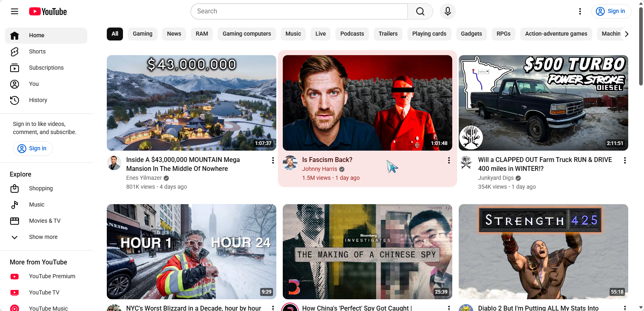Open the hamburger guide menu
The width and height of the screenshot is (644, 311).
tap(15, 11)
